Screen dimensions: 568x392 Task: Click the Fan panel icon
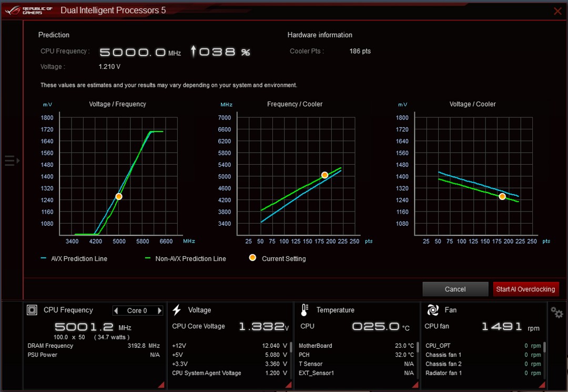pos(432,310)
